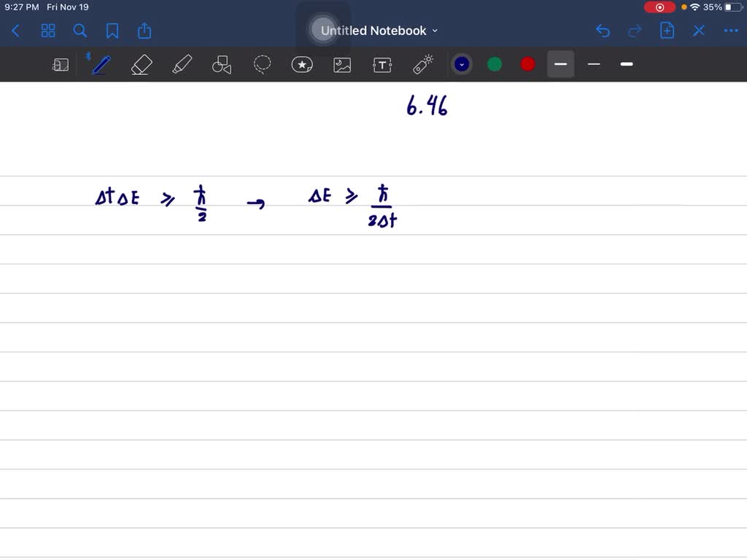Image resolution: width=747 pixels, height=560 pixels.
Task: Select the Pen tool
Action: click(x=100, y=64)
